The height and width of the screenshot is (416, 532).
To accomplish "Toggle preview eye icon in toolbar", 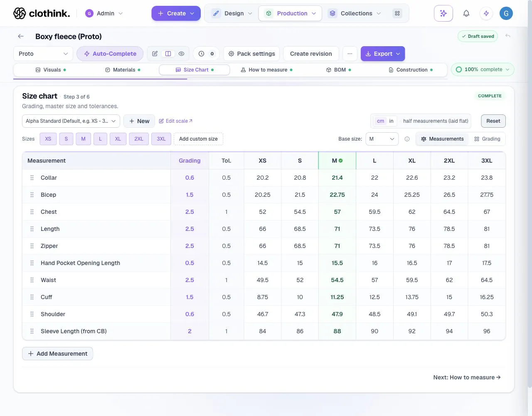I will [x=182, y=54].
